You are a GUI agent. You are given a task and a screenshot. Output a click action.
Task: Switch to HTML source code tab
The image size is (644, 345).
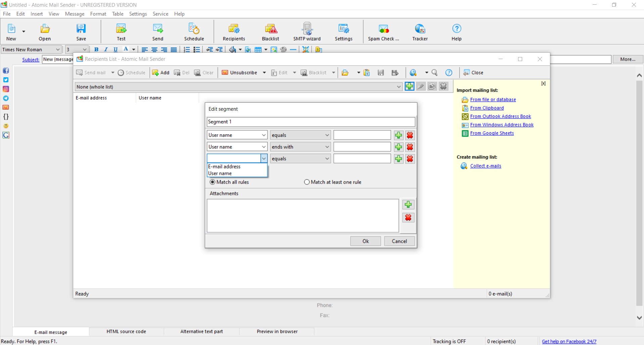coord(126,332)
